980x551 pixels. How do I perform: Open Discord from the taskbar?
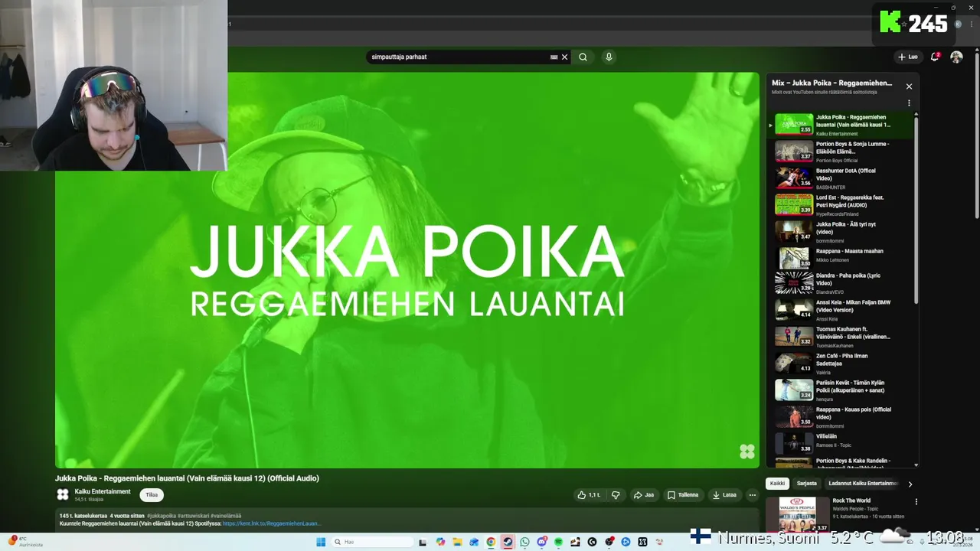click(x=541, y=542)
